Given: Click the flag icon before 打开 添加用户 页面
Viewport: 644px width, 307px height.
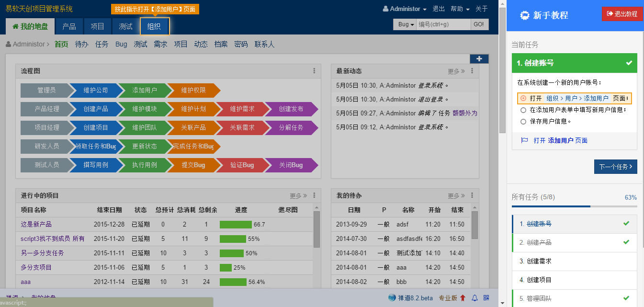Looking at the screenshot, I should 524,140.
